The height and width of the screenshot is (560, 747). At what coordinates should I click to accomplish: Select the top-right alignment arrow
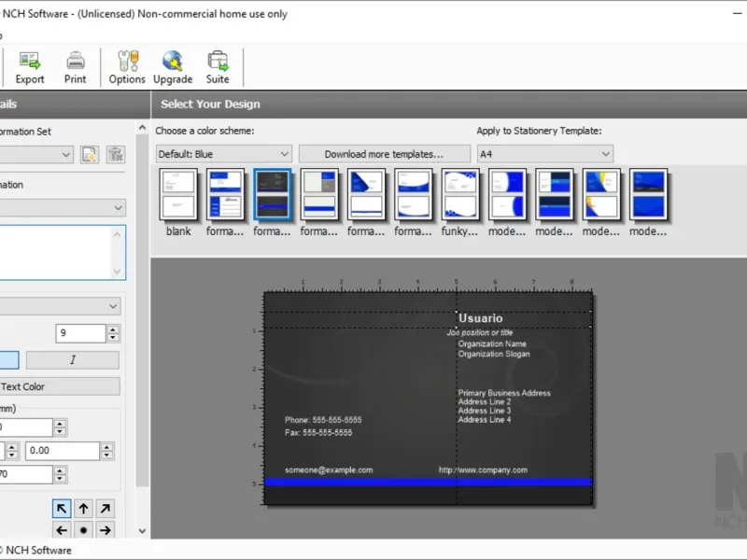pyautogui.click(x=106, y=509)
